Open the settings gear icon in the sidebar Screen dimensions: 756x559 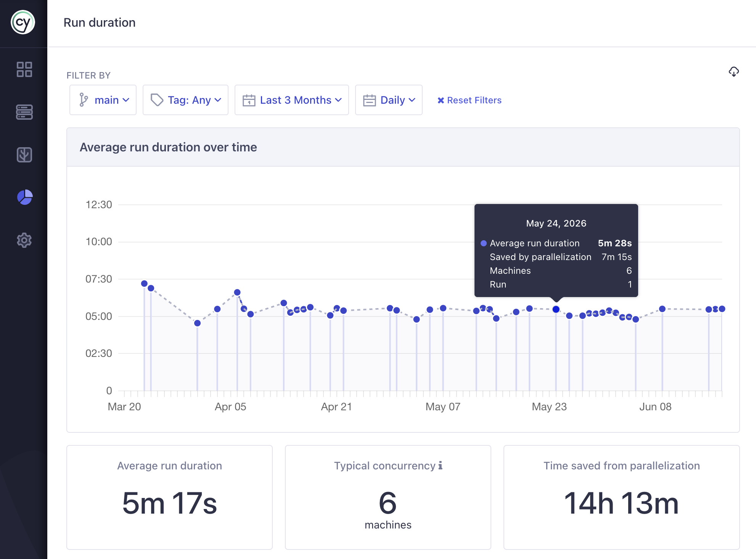24,240
